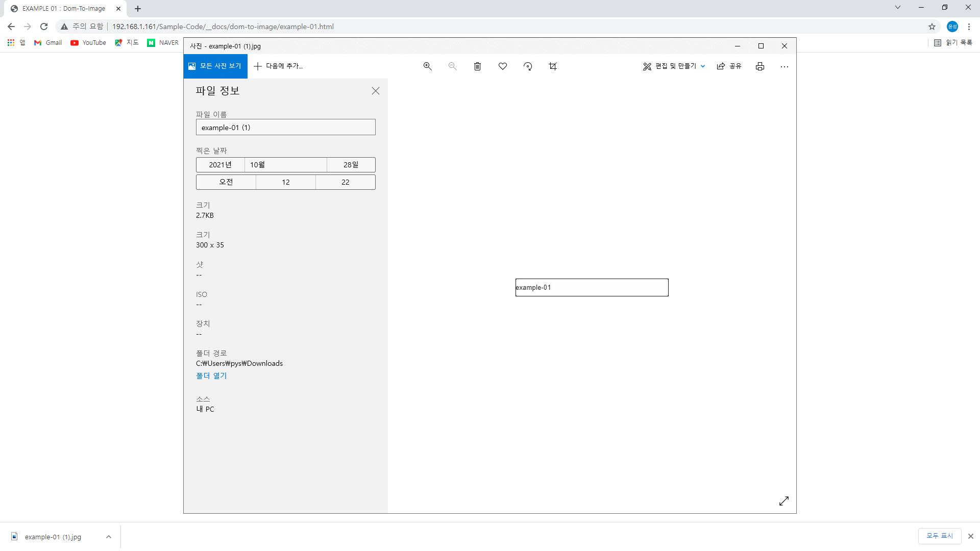Open the 10월 month selector
Screen dimensions: 980x551
[x=285, y=165]
